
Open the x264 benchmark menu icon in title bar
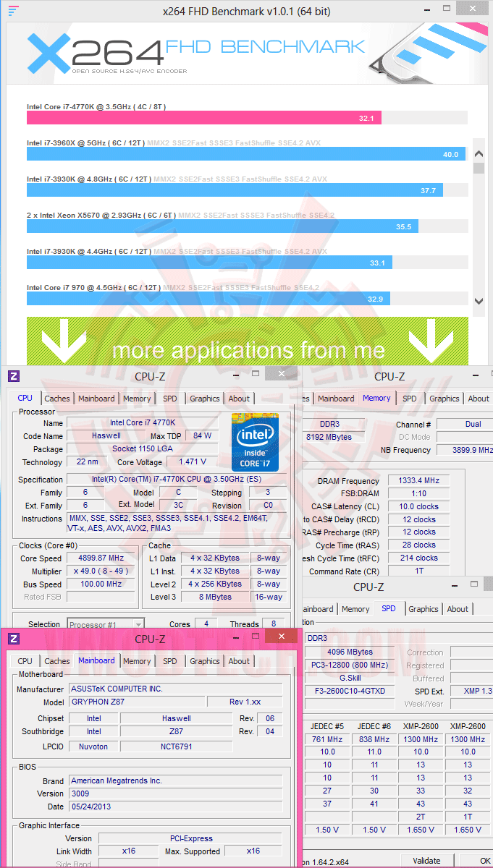point(13,11)
